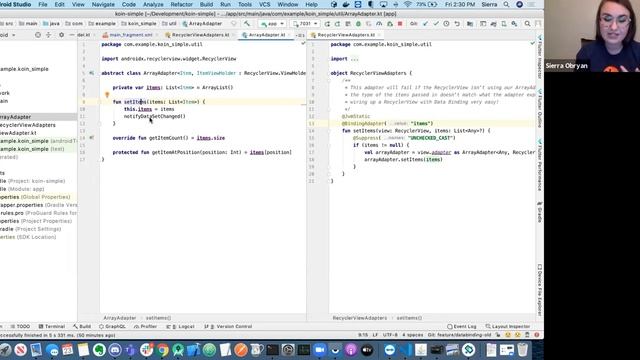Viewport: 640px width, 360px height.
Task: Click the 4 spaces indent setting
Action: point(412,335)
